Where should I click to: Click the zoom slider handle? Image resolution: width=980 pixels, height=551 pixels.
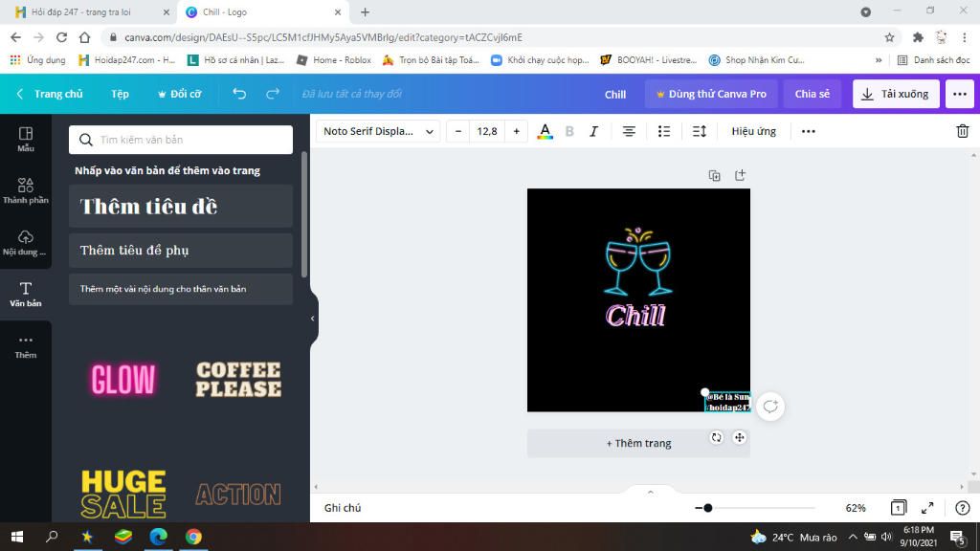(x=707, y=508)
